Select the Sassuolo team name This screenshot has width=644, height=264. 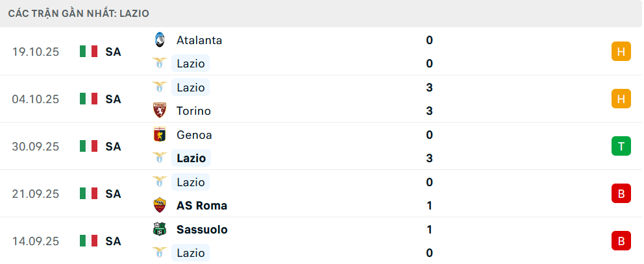pos(202,230)
